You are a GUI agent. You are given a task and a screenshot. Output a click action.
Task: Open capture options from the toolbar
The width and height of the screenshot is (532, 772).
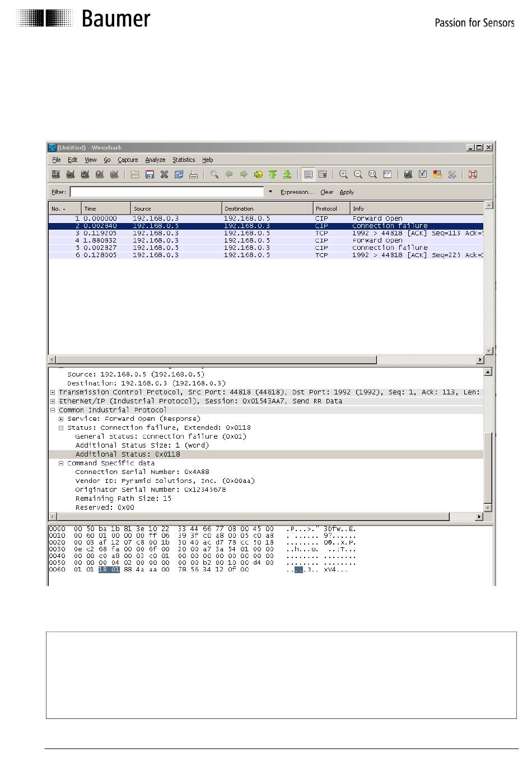(70, 174)
